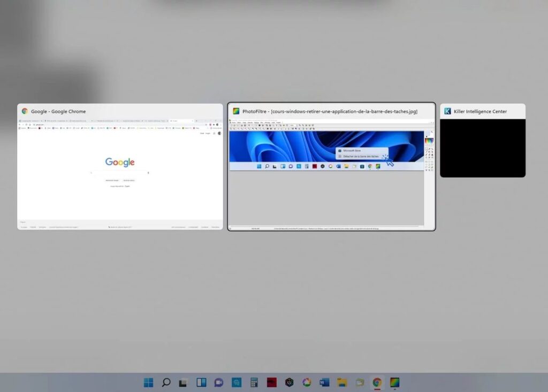Screen dimensions: 548x392
Task: Click the gray folder icon beside File Explorer
Action: 360,382
